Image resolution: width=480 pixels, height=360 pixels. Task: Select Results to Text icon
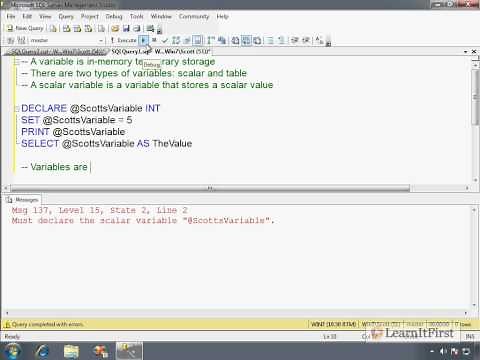pyautogui.click(x=235, y=40)
